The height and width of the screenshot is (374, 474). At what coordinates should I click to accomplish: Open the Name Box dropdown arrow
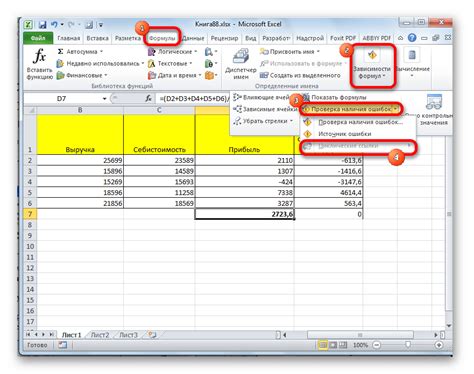(x=104, y=99)
